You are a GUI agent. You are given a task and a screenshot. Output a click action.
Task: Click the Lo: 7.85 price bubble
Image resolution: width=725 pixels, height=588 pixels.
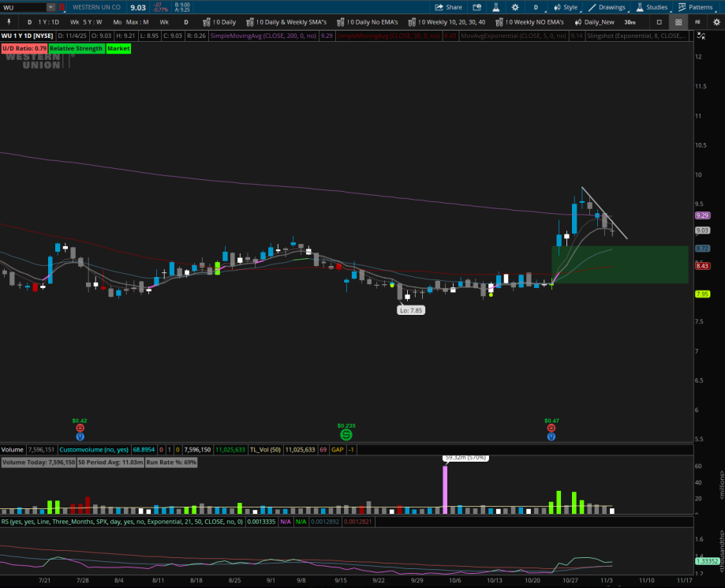coord(411,310)
